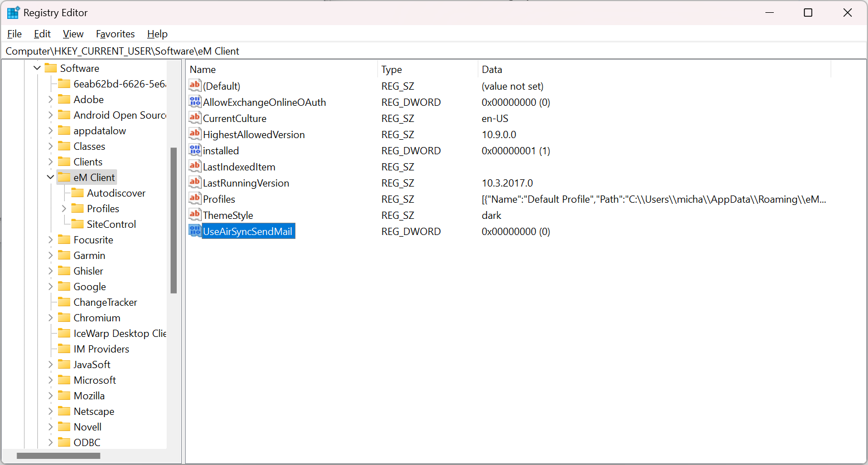Screen dimensions: 868x465
Task: Click the tree pane horizontal scrollbar thumb
Action: point(59,456)
